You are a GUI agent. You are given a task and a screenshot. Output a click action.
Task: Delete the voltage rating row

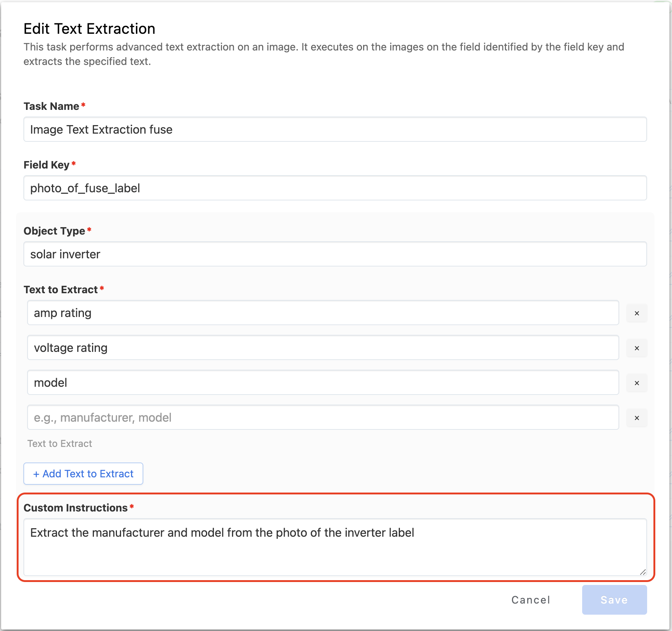pos(637,348)
